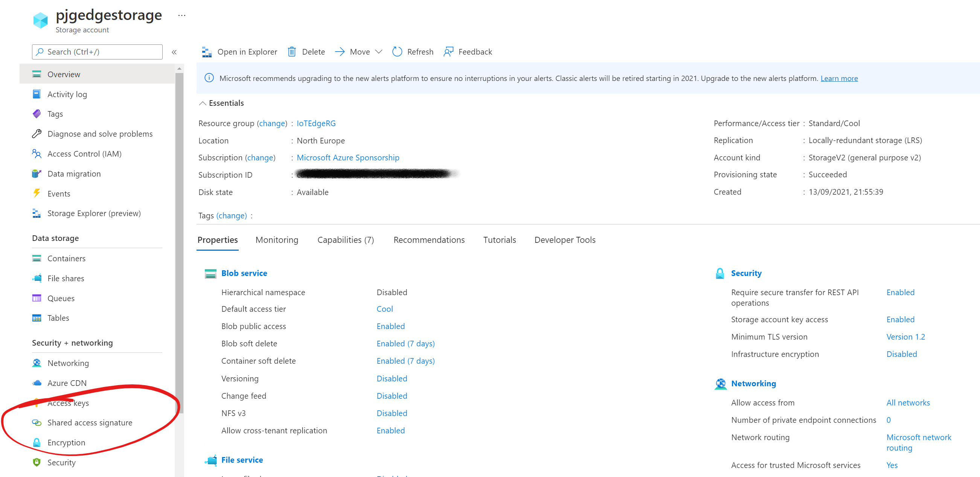Navigate to File shares

(65, 278)
